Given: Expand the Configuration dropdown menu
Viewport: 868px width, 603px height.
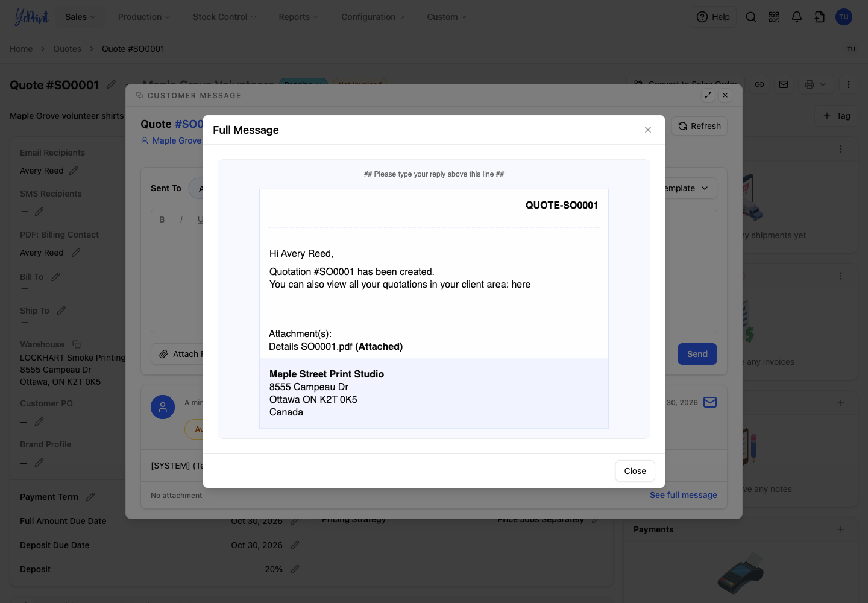Looking at the screenshot, I should 373,17.
